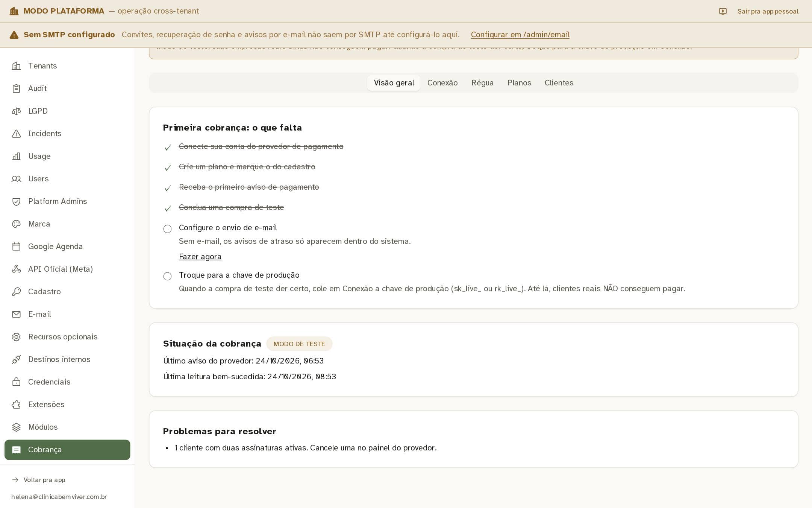Click the MODO DE TESTE badge
Image resolution: width=812 pixels, height=508 pixels.
coord(299,344)
